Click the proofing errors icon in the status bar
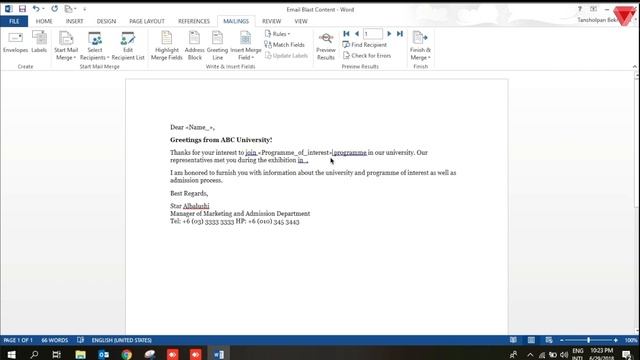The width and height of the screenshot is (640, 360). click(x=80, y=340)
